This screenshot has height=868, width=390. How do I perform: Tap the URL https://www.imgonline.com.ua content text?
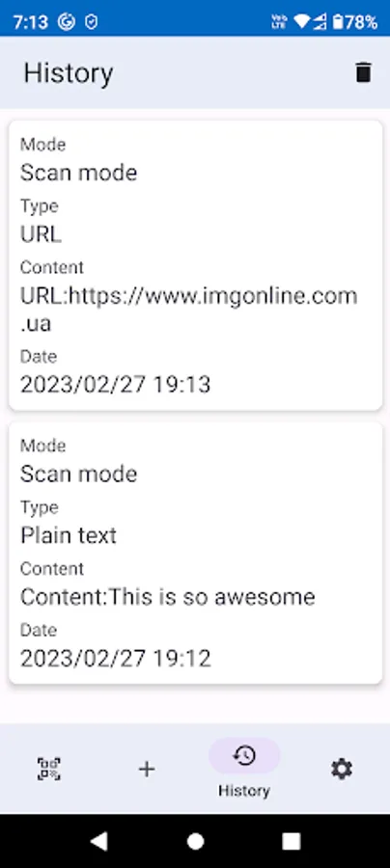click(x=189, y=310)
